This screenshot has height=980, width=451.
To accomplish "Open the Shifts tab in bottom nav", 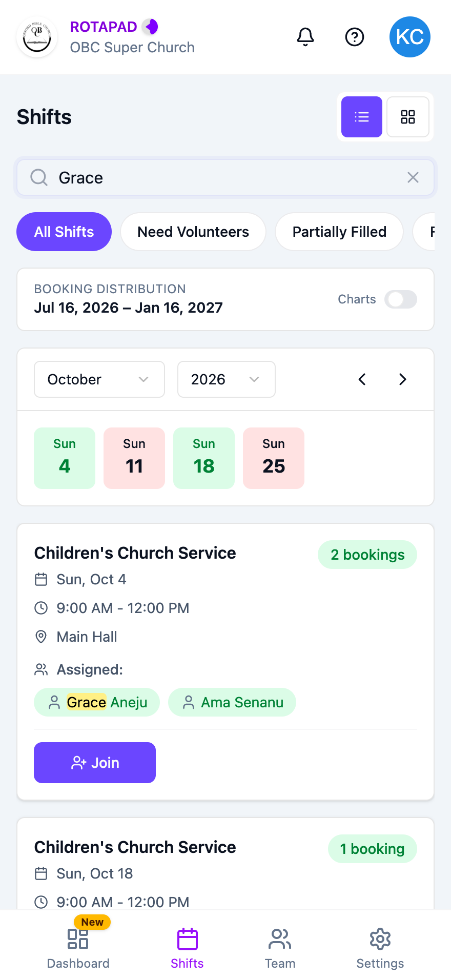I will [x=187, y=948].
